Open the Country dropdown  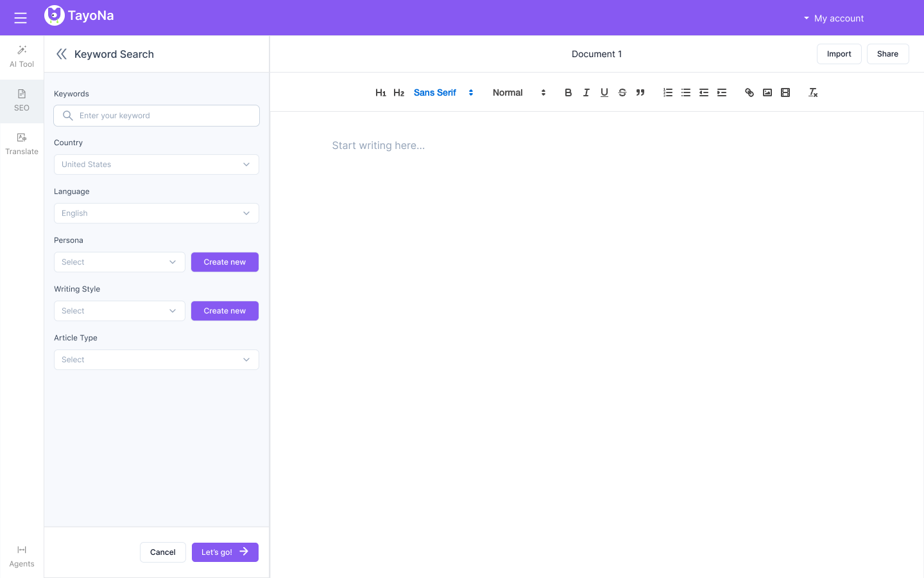[x=157, y=164]
